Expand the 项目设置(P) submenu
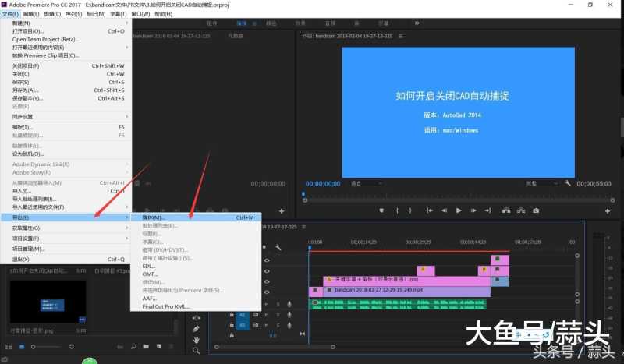The image size is (624, 364). click(x=66, y=239)
